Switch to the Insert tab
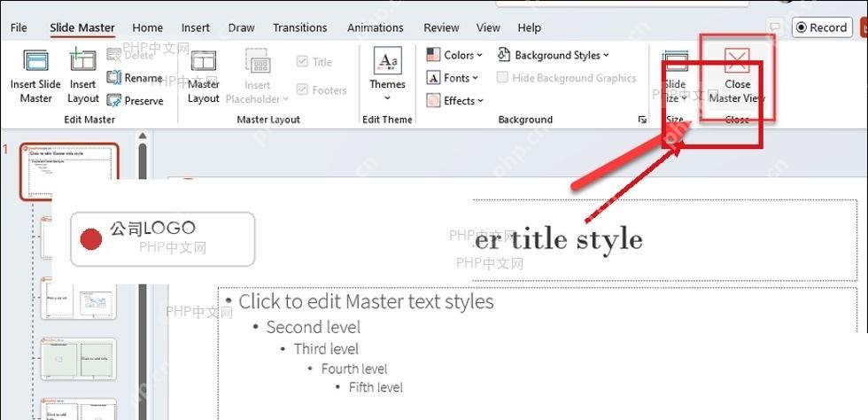 click(196, 27)
